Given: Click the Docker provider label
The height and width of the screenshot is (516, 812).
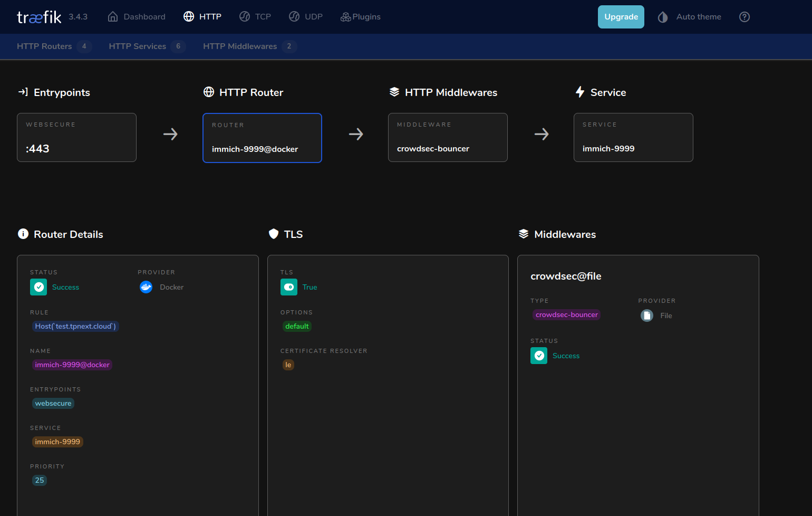Looking at the screenshot, I should click(172, 287).
